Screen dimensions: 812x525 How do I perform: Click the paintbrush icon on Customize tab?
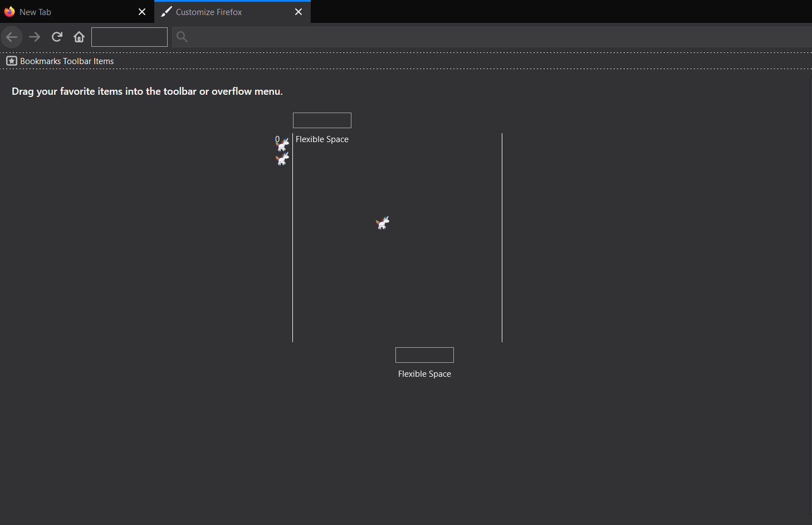pyautogui.click(x=166, y=12)
